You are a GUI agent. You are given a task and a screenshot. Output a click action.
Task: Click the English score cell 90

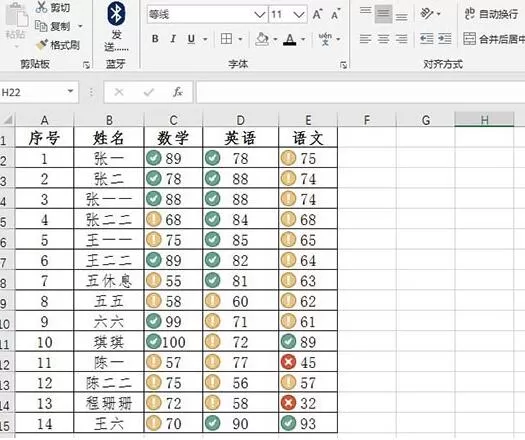(x=240, y=424)
